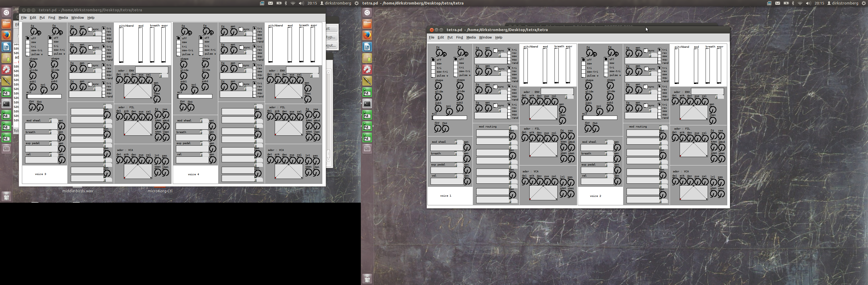Open voice 3's breath destination box
868x285 pixels.
coord(41,137)
